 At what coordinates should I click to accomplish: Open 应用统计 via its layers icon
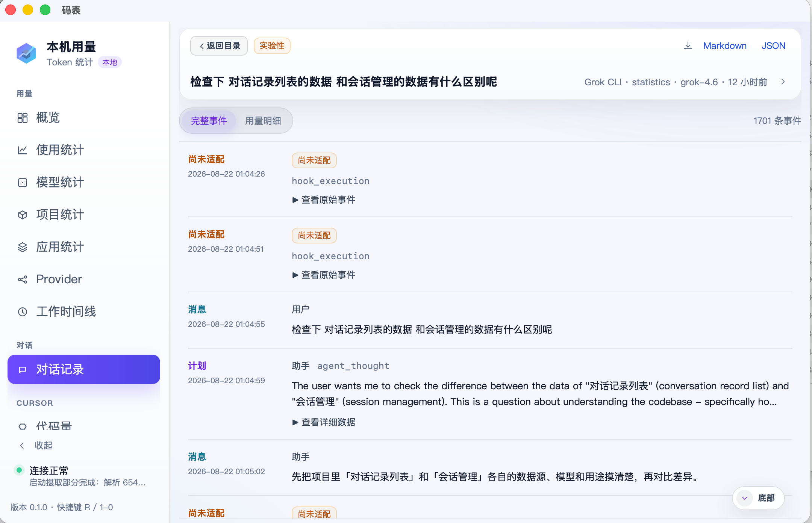(23, 247)
